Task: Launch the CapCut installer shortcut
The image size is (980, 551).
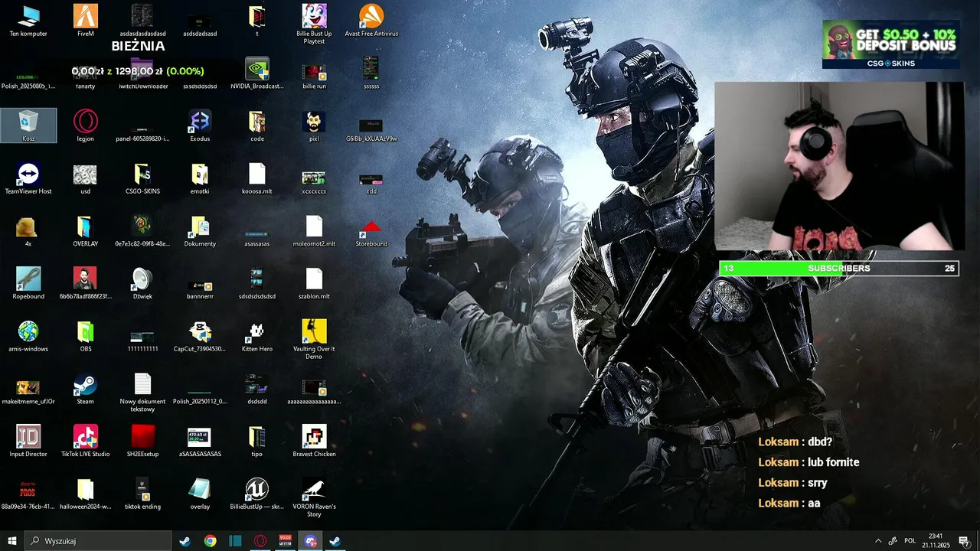Action: click(x=200, y=336)
